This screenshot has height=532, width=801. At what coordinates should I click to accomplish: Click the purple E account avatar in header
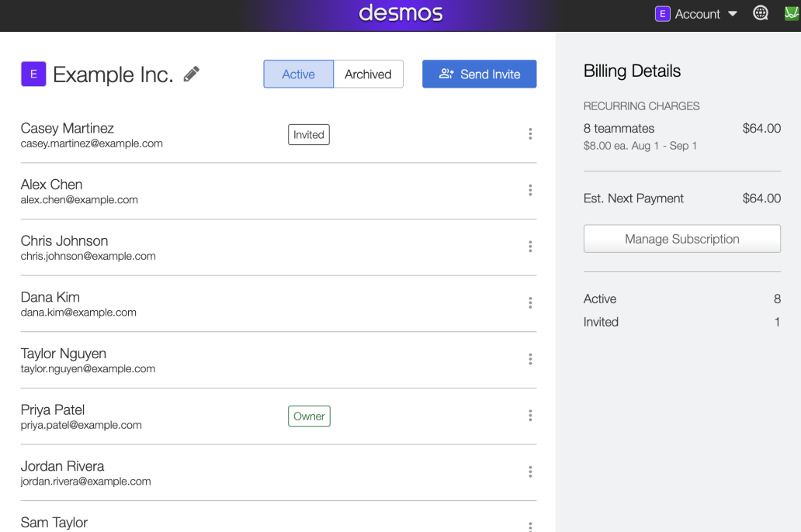coord(662,14)
